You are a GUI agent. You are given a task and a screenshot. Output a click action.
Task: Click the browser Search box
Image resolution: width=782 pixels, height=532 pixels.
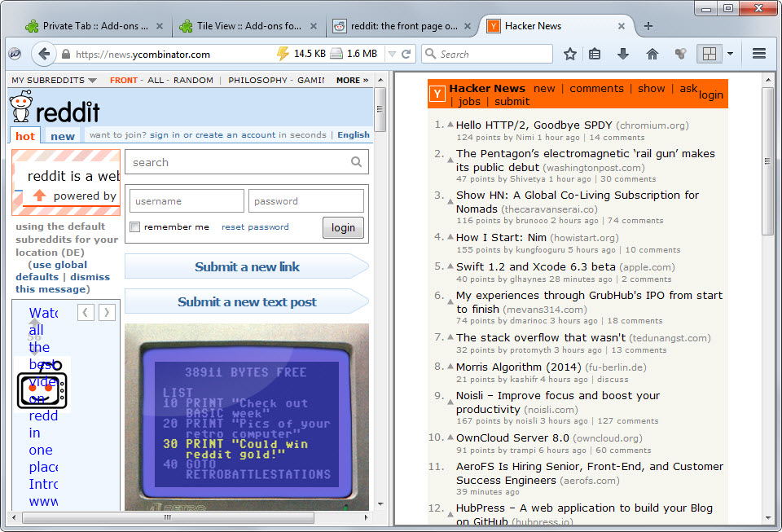pos(487,54)
